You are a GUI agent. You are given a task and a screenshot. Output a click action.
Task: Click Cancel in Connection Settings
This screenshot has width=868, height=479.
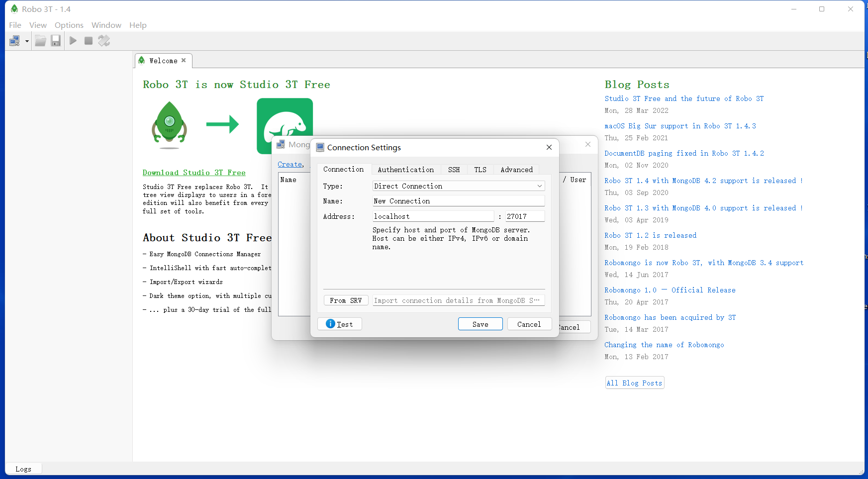coord(529,324)
